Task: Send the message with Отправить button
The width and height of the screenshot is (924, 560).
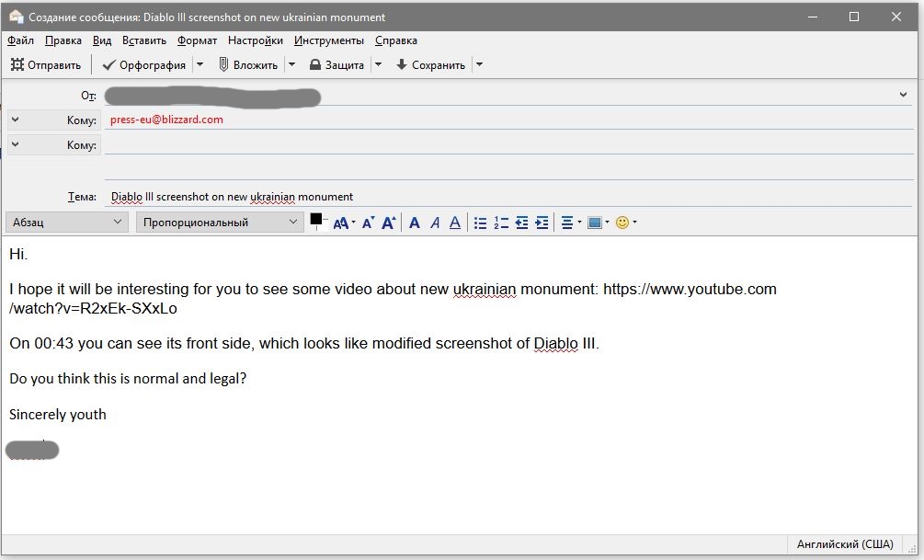Action: tap(45, 65)
